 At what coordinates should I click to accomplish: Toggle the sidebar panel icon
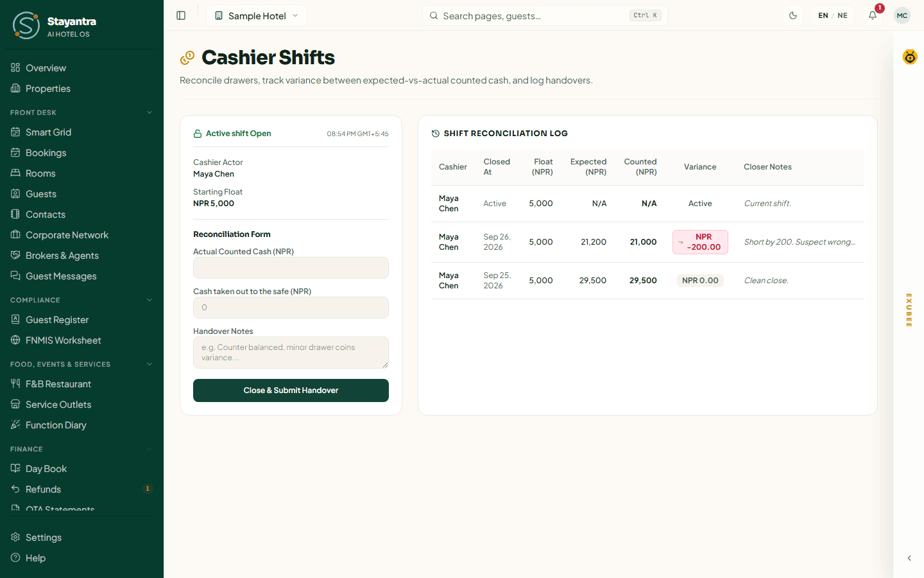(181, 15)
